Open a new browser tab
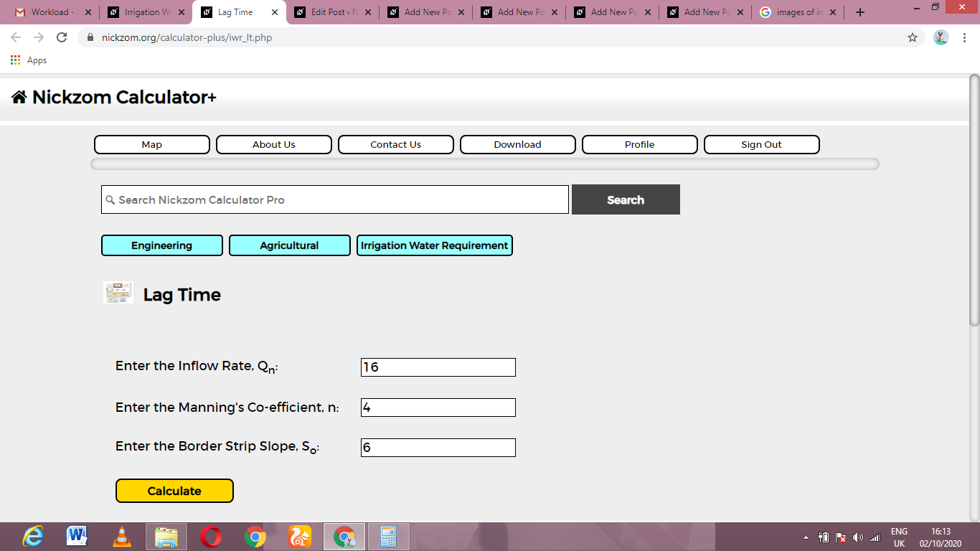Viewport: 980px width, 551px height. pos(860,12)
